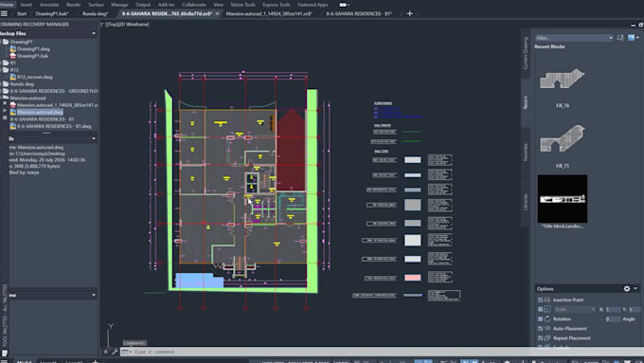Switch to the Render ribbon tab
This screenshot has width=644, height=363.
tap(74, 5)
